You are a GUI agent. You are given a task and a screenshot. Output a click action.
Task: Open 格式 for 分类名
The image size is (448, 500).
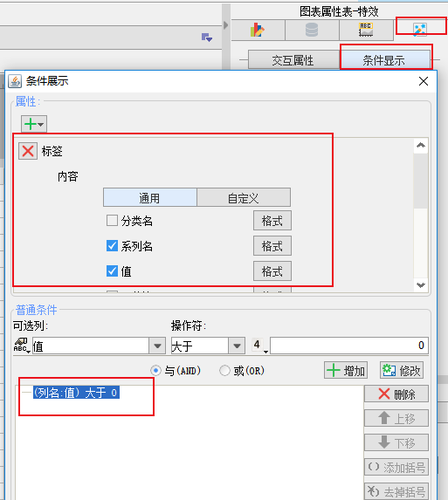click(x=272, y=221)
